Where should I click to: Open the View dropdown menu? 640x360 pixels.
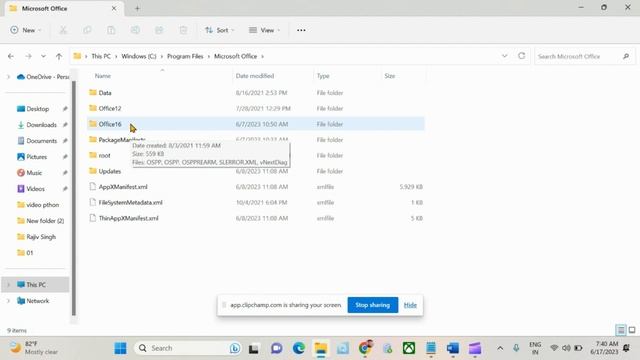coord(264,30)
